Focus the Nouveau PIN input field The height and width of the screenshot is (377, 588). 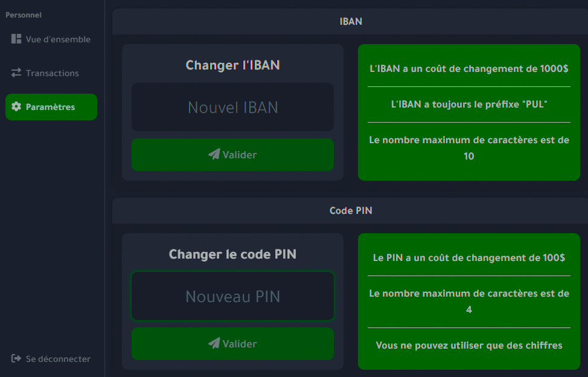click(x=232, y=297)
